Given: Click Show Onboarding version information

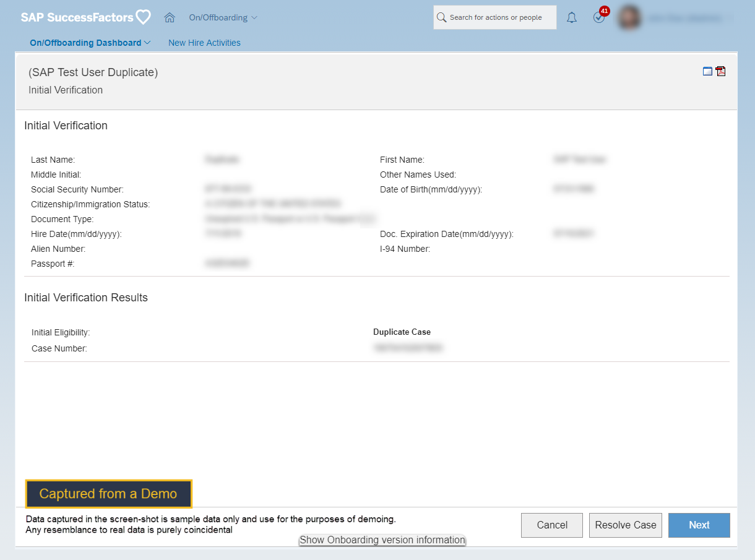Looking at the screenshot, I should [382, 540].
